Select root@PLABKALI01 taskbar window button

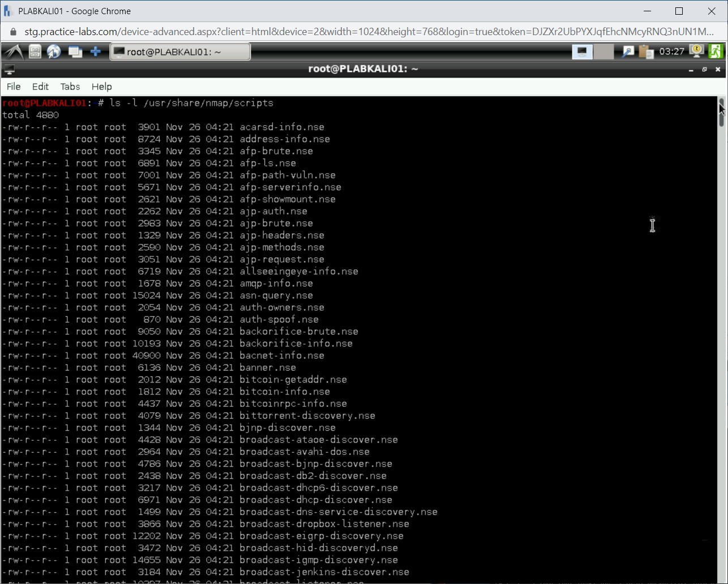(179, 52)
